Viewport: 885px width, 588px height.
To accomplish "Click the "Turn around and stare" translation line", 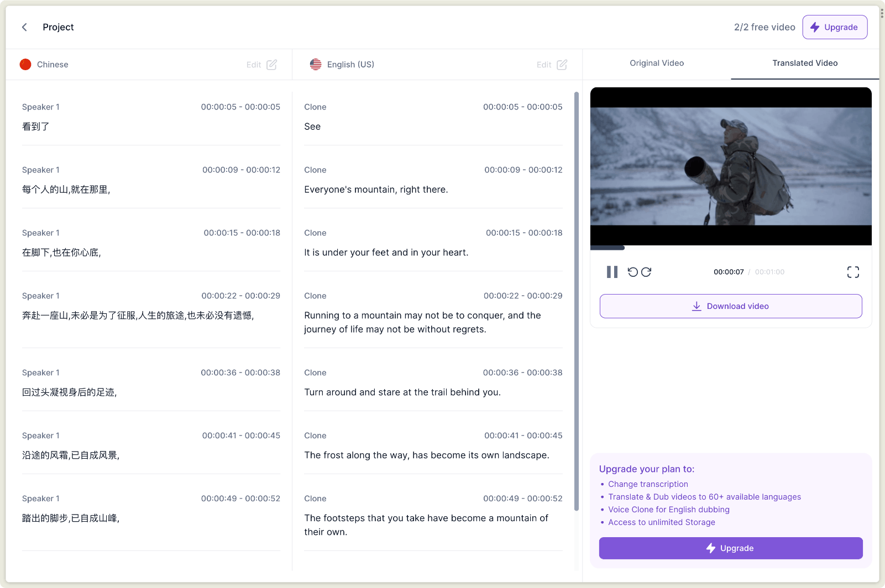I will tap(402, 392).
